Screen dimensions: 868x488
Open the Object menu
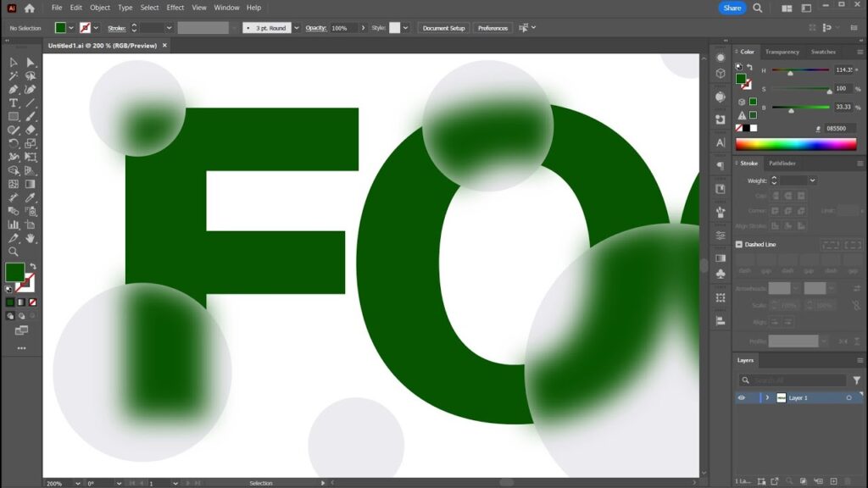pos(100,8)
